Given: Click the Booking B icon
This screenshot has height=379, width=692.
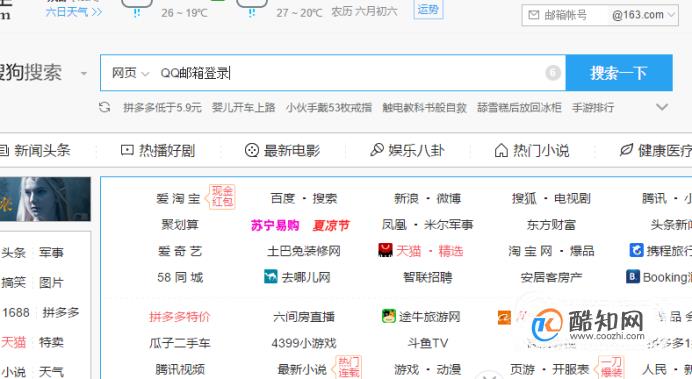Looking at the screenshot, I should [x=632, y=277].
